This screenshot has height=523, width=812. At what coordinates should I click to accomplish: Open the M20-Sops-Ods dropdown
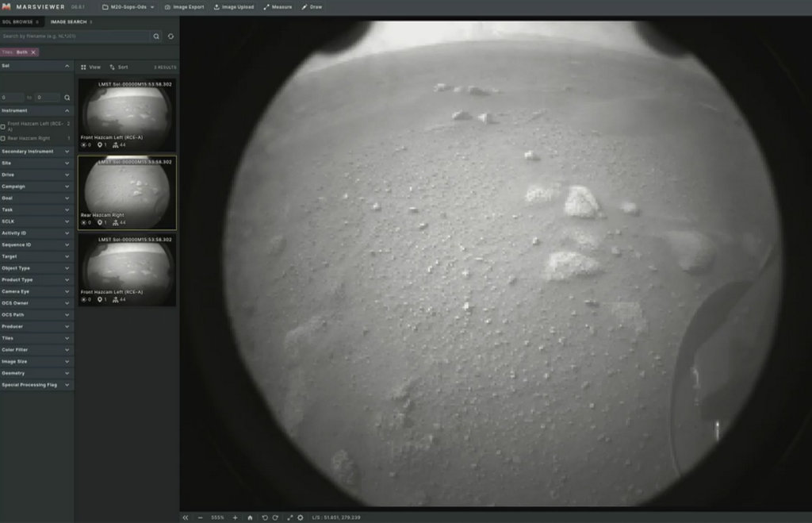click(128, 6)
